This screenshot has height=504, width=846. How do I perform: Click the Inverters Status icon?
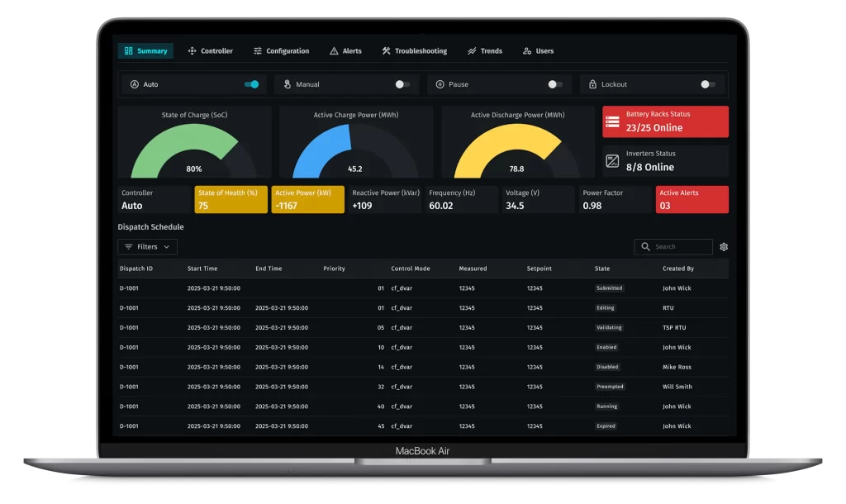coord(612,161)
